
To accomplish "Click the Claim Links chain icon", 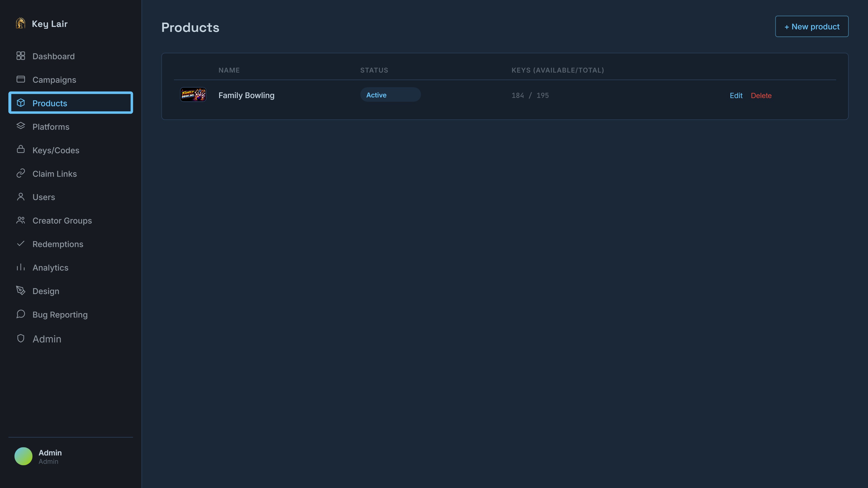I will coord(21,173).
